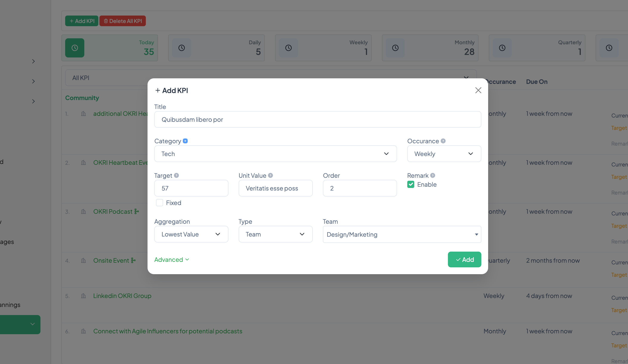Click the Remark help question icon
The image size is (628, 364).
[433, 175]
